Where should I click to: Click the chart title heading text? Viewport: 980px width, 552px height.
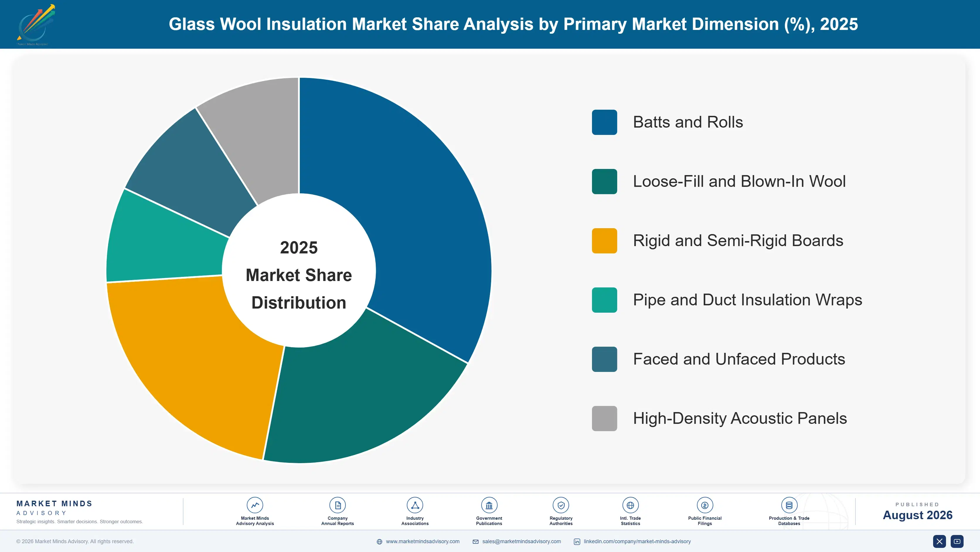(x=513, y=24)
